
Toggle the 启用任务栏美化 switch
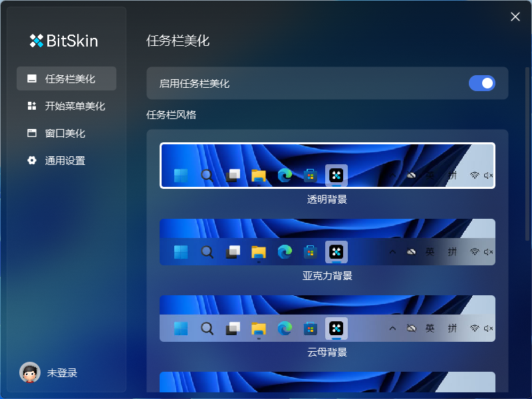481,83
